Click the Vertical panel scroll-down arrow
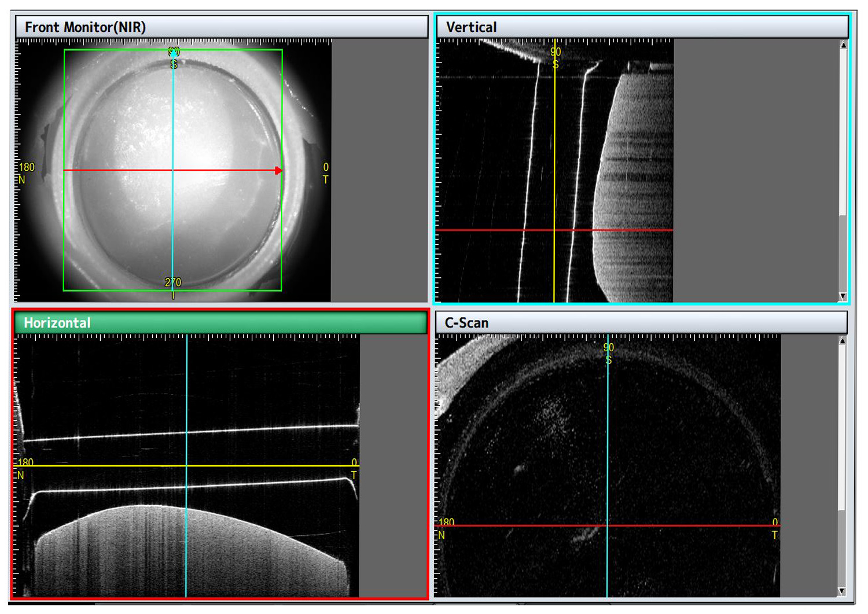This screenshot has height=614, width=868. 843,296
